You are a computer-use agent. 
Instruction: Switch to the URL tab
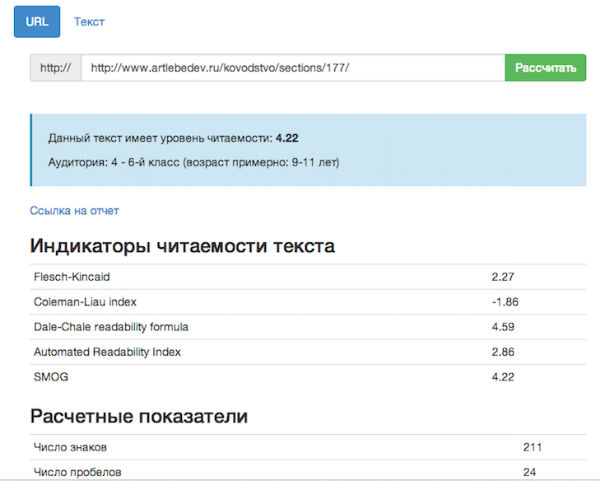click(37, 21)
